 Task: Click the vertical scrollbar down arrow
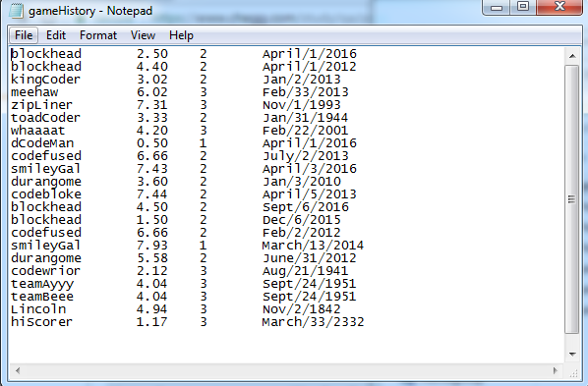coord(572,355)
